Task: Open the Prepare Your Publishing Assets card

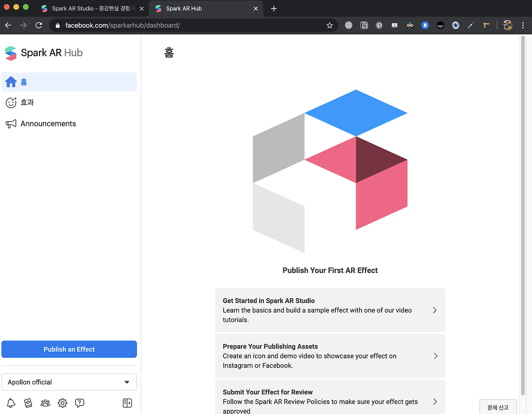Action: tap(330, 356)
